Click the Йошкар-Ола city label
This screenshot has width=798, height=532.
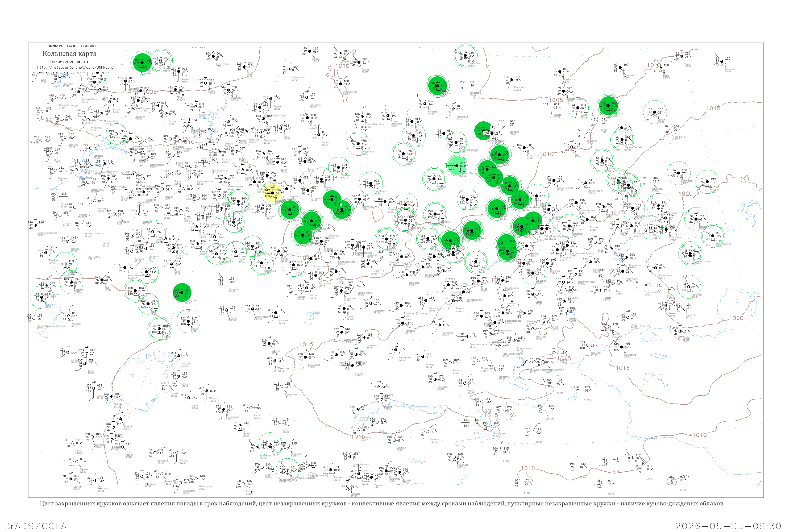point(111,122)
